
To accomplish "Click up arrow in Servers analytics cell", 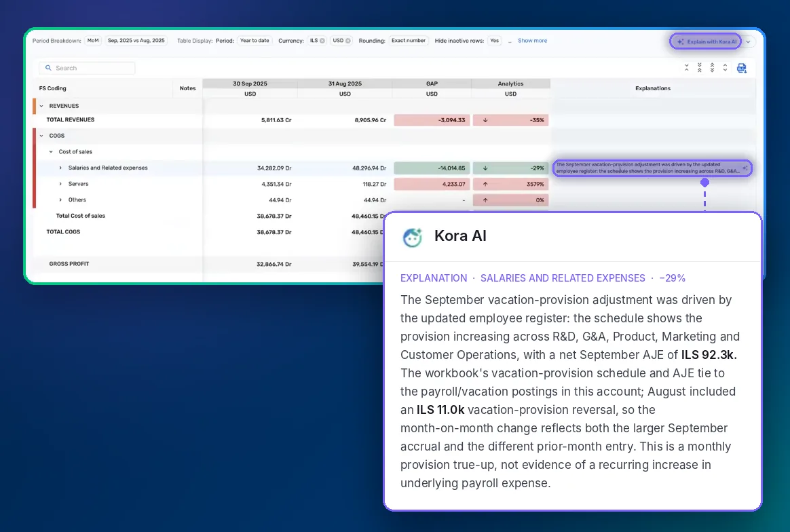I will (485, 185).
